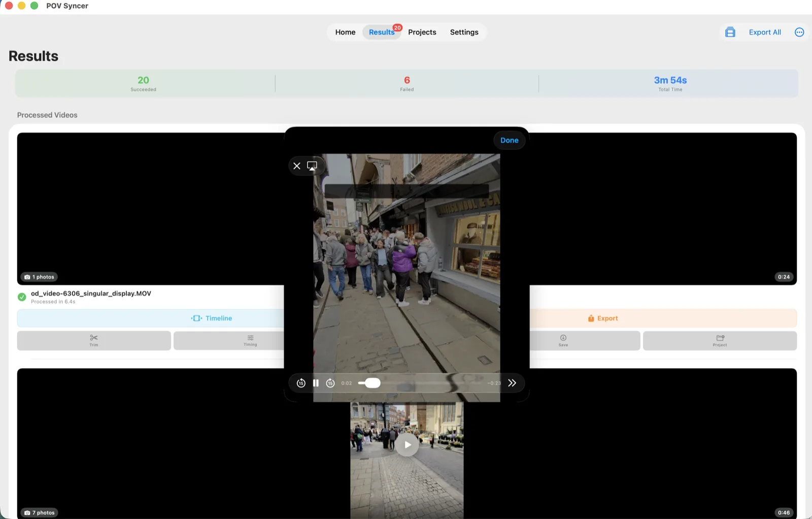Screen dimensions: 812x519
Task: Switch to the Settings tab
Action: click(x=464, y=32)
